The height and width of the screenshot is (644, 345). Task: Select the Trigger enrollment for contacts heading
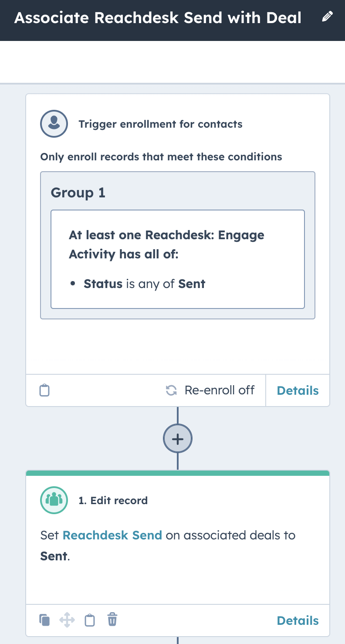(160, 124)
